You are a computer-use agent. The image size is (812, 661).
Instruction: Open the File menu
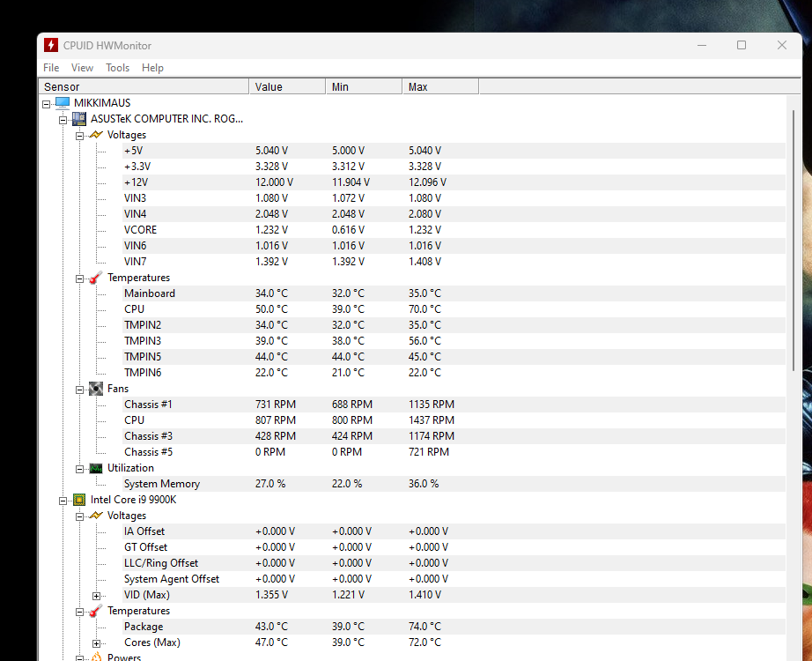click(51, 68)
